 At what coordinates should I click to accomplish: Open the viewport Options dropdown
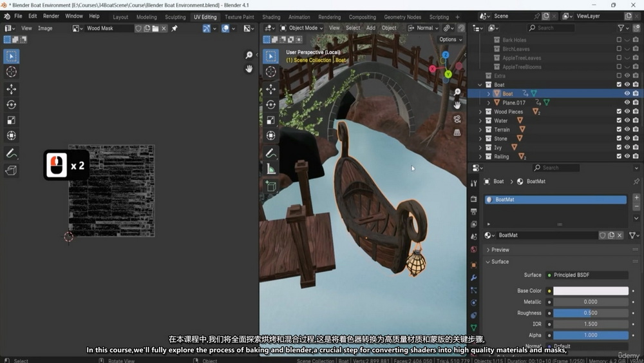(x=451, y=39)
